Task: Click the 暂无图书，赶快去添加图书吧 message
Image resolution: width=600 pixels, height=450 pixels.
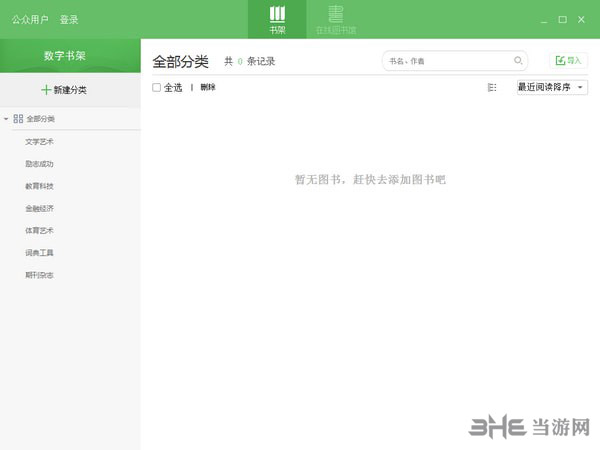Action: (x=370, y=179)
